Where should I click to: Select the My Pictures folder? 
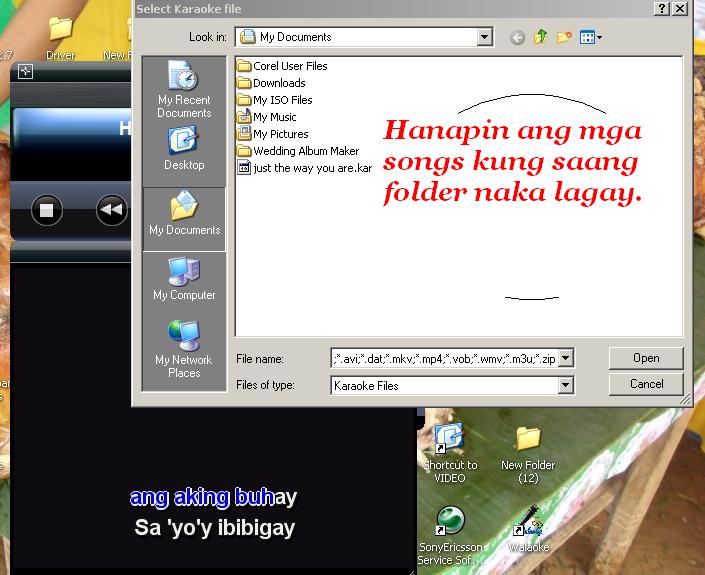pyautogui.click(x=272, y=134)
